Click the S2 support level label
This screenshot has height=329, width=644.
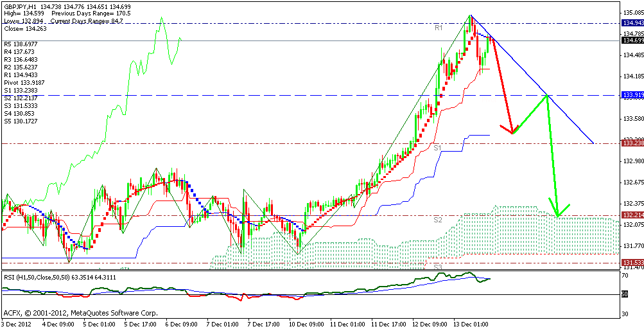[438, 220]
